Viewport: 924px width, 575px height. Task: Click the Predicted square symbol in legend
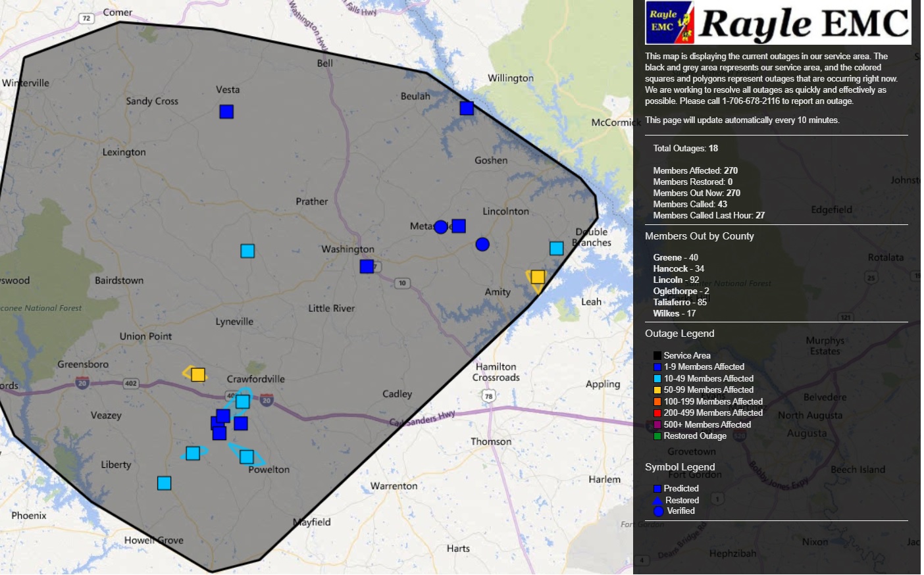click(657, 489)
